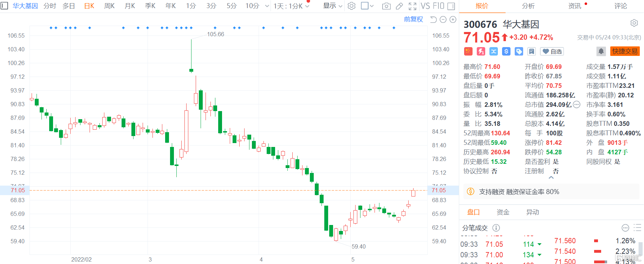Switch to 日K daily candlestick
The height and width of the screenshot is (264, 644).
pos(89,6)
